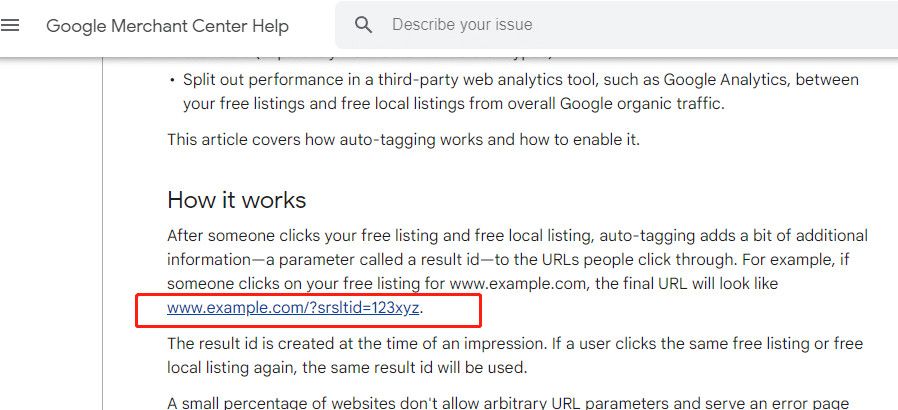
Task: Click the paragraph starting 'After someone clicks'
Action: click(x=517, y=272)
